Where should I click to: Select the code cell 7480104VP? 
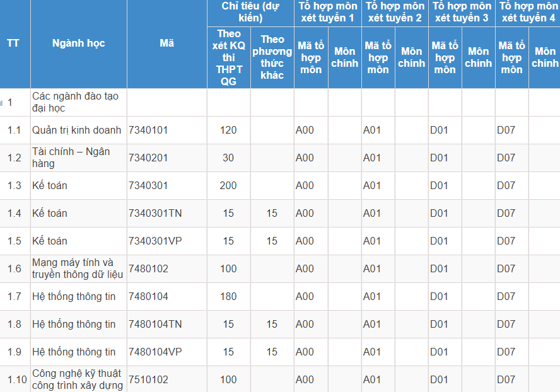coord(155,352)
